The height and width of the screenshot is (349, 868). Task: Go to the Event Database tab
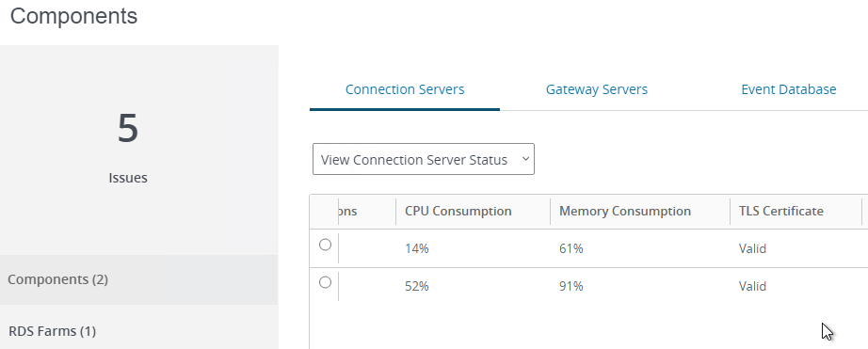pos(788,89)
